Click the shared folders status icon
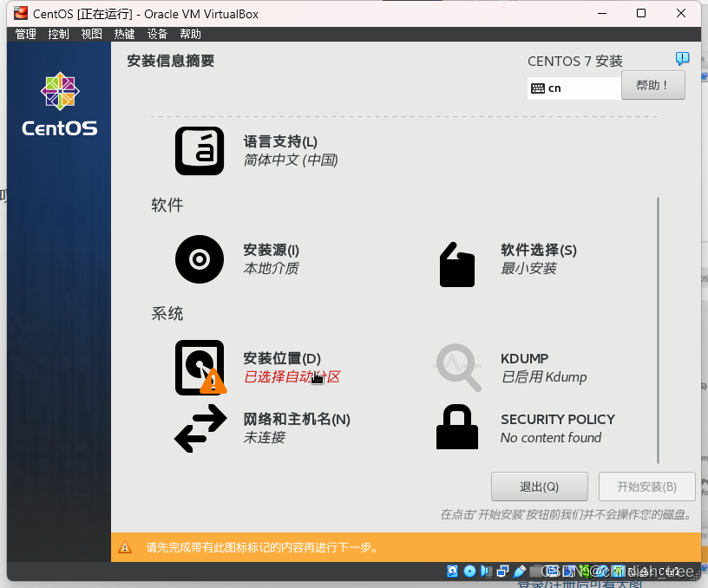Screen dimensions: 708x588 536,572
